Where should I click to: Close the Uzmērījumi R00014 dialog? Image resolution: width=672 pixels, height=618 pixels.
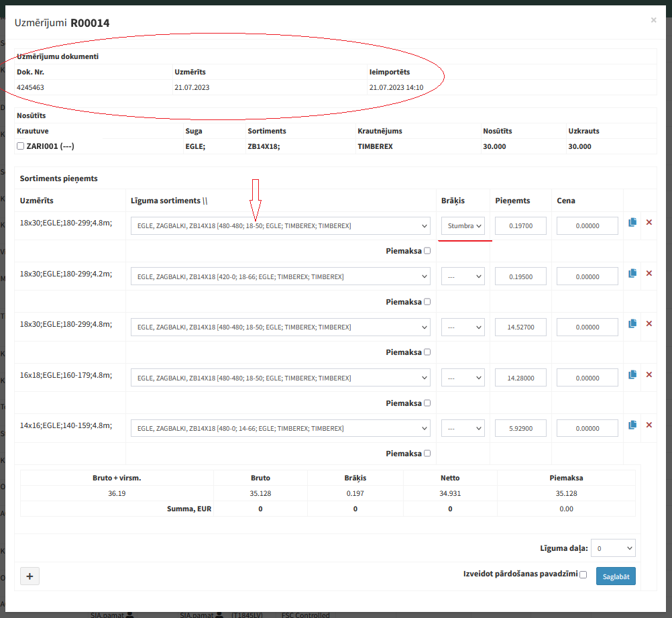(x=653, y=21)
